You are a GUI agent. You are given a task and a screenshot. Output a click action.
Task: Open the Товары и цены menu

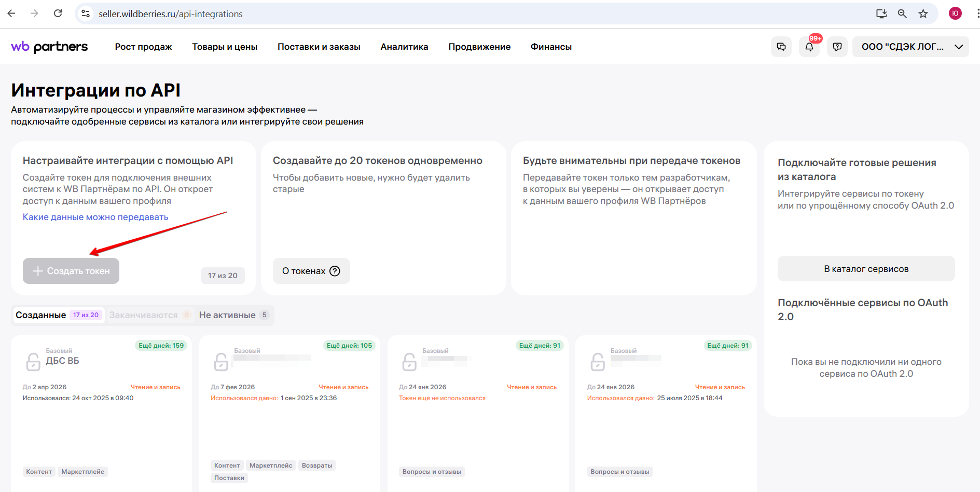[x=225, y=47]
